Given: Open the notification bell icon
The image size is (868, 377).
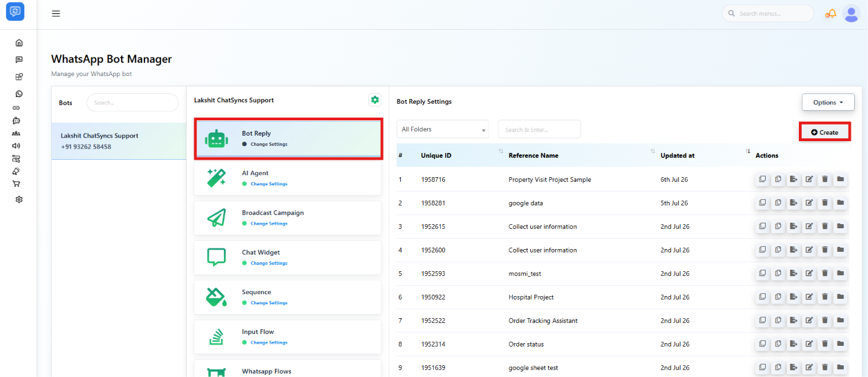Looking at the screenshot, I should (831, 14).
